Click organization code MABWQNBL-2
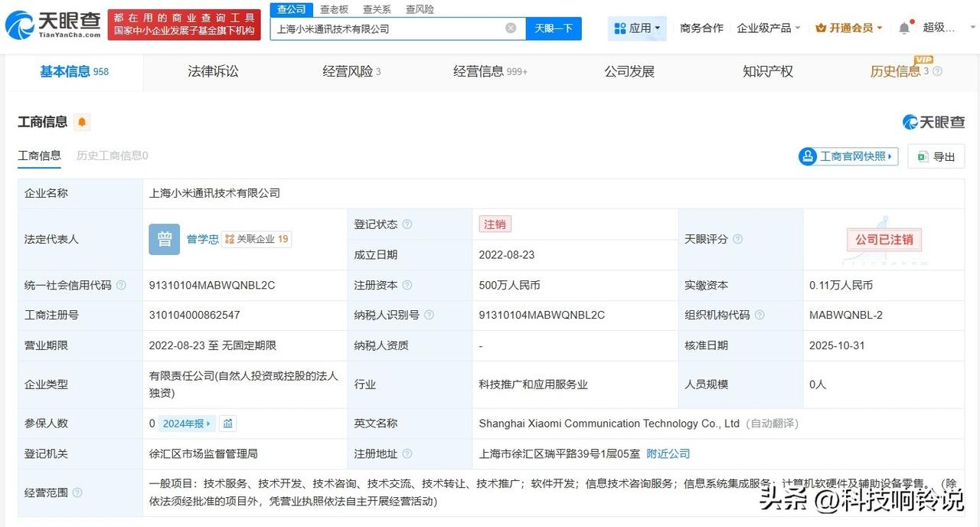Screen dimensions: 980x527 [x=846, y=315]
